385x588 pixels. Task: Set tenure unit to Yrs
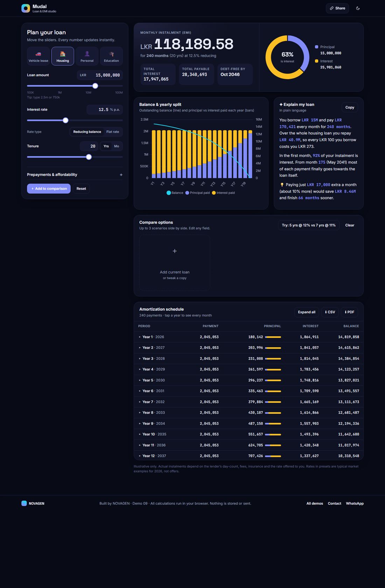(106, 146)
